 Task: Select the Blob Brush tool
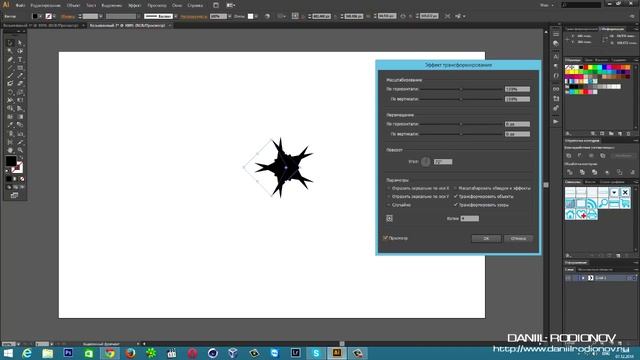(x=10, y=84)
